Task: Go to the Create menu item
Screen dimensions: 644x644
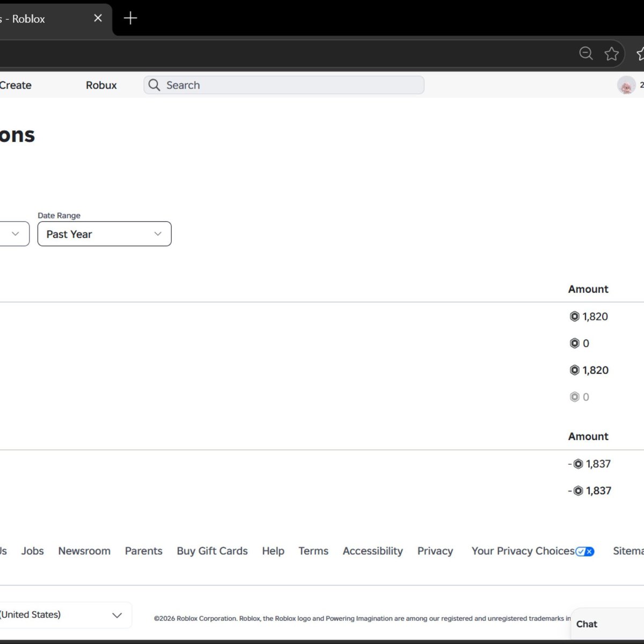Action: point(16,85)
